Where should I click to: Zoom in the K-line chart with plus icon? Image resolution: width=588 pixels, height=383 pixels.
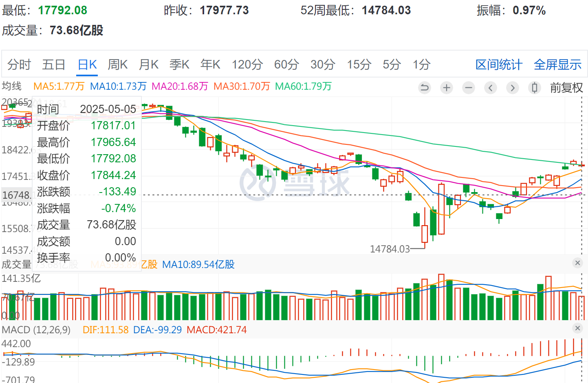[x=447, y=88]
